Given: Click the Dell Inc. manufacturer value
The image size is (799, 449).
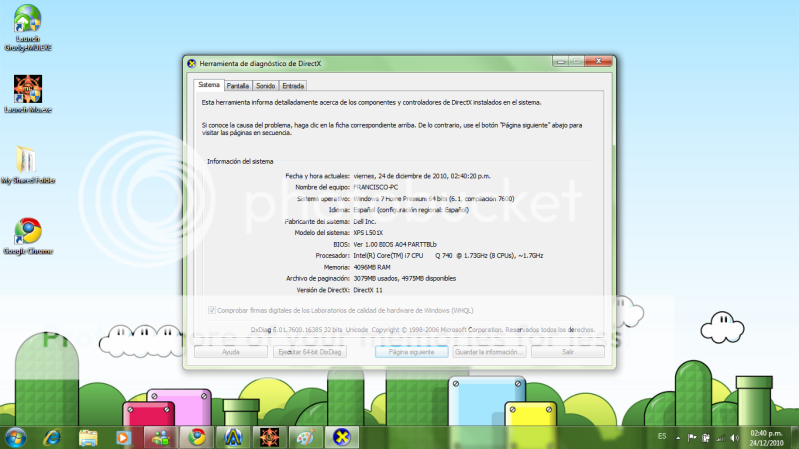Looking at the screenshot, I should pyautogui.click(x=365, y=222).
